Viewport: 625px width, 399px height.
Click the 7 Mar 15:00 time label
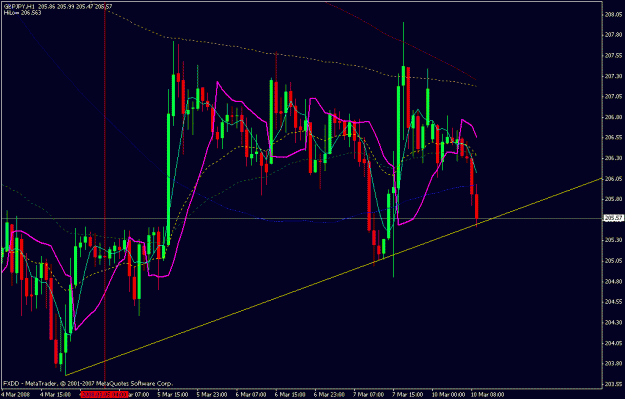click(408, 395)
